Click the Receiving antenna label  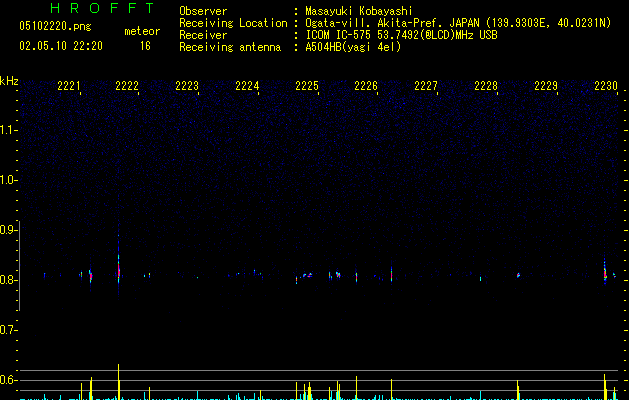[230, 47]
